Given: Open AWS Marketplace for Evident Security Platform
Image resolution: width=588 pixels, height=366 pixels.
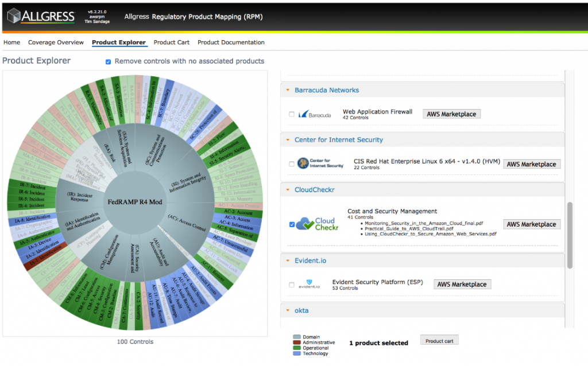Looking at the screenshot, I should (462, 285).
